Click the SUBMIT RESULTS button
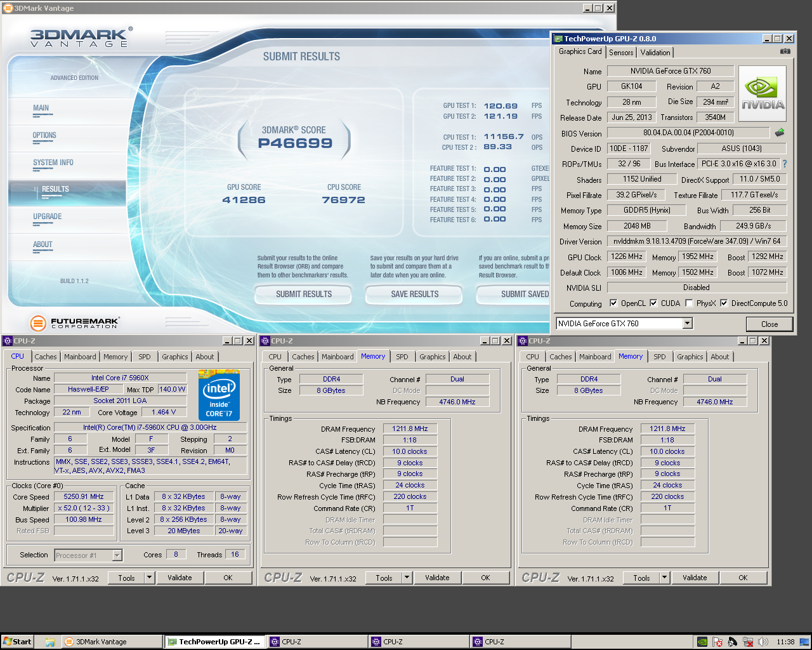This screenshot has width=812, height=650. (x=304, y=295)
